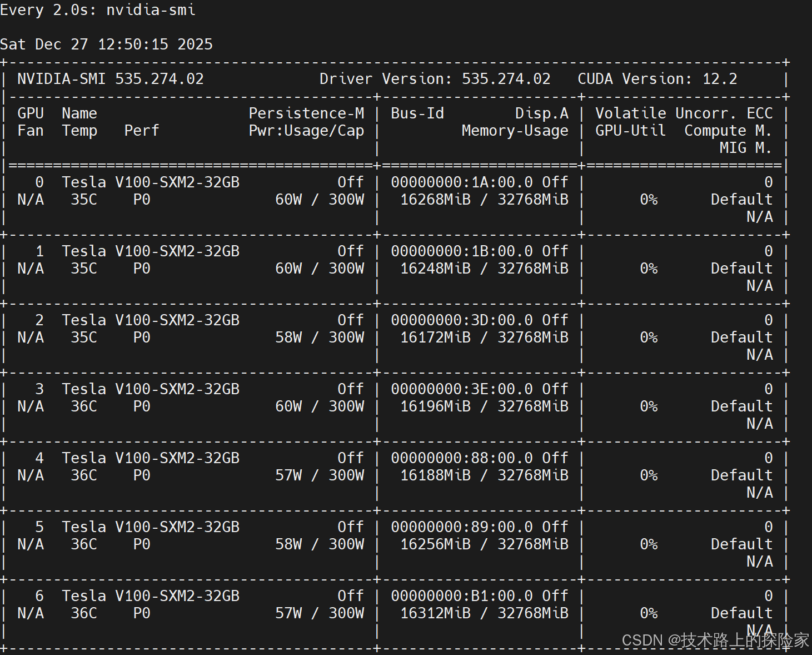Image resolution: width=812 pixels, height=655 pixels.
Task: Click 'Tesla V100-SXM2-32GB' name of GPU 4
Action: pyautogui.click(x=151, y=458)
